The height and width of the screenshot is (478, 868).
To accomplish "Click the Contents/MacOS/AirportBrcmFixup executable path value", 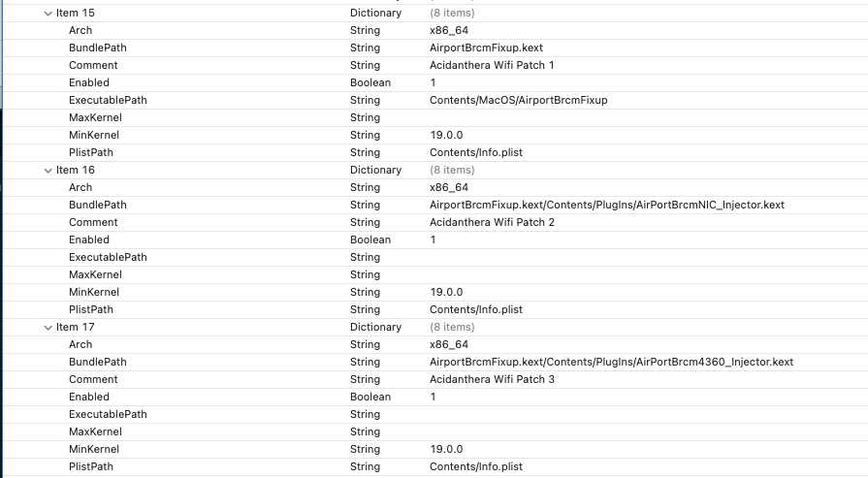I will (x=519, y=101).
